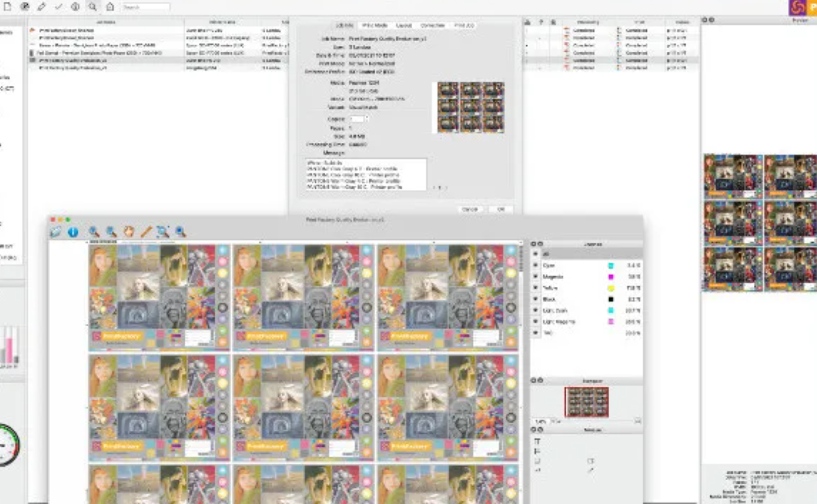817x504 pixels.
Task: Toggle visibility of the last channel row
Action: (535, 333)
